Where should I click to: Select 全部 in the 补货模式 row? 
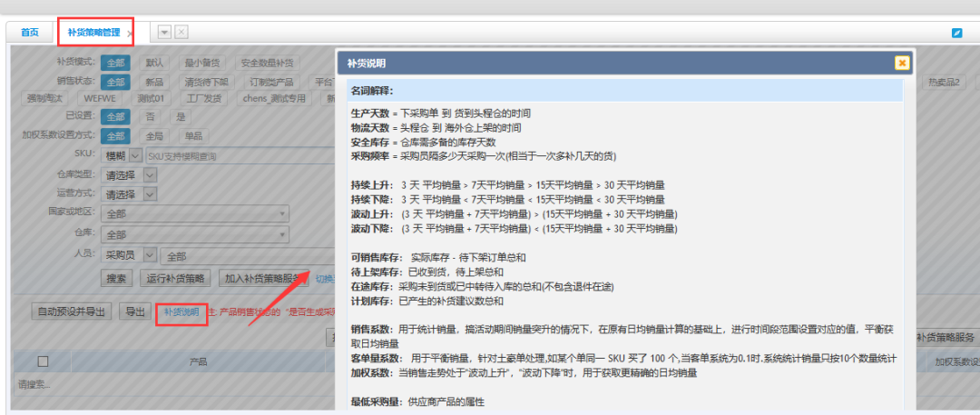pos(115,63)
